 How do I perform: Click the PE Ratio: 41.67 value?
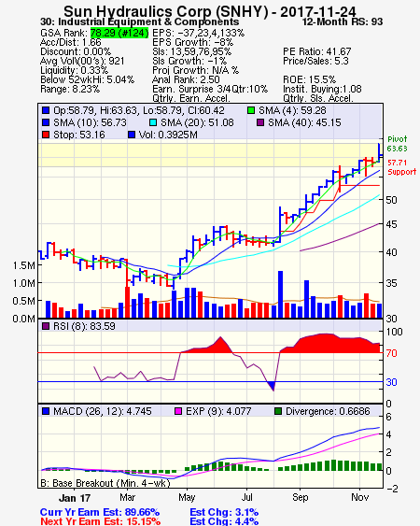[317, 51]
